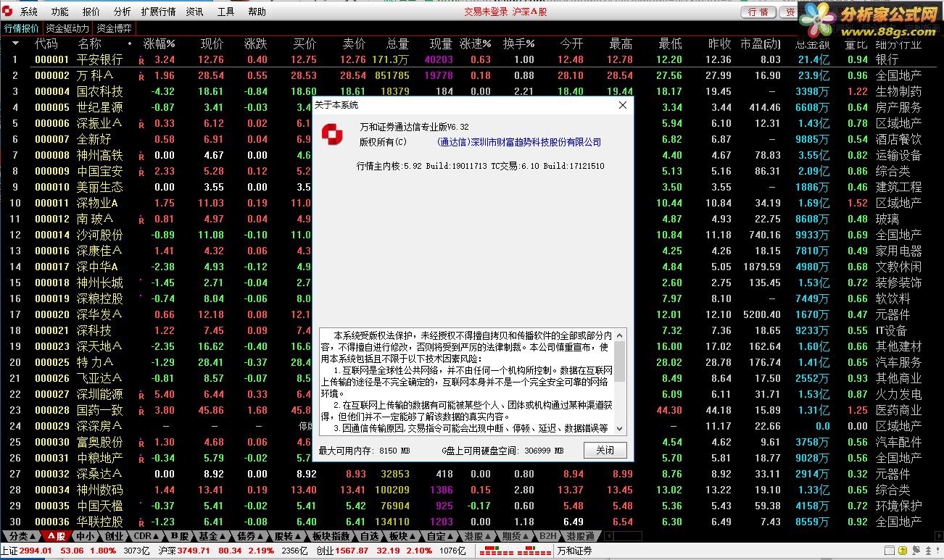Open the 资讯 menu
This screenshot has width=944, height=560.
click(194, 12)
